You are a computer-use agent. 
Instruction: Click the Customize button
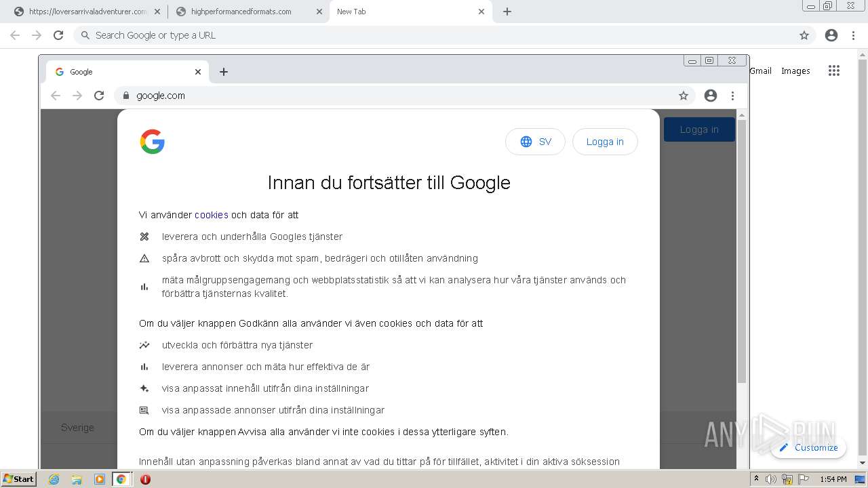pos(809,447)
